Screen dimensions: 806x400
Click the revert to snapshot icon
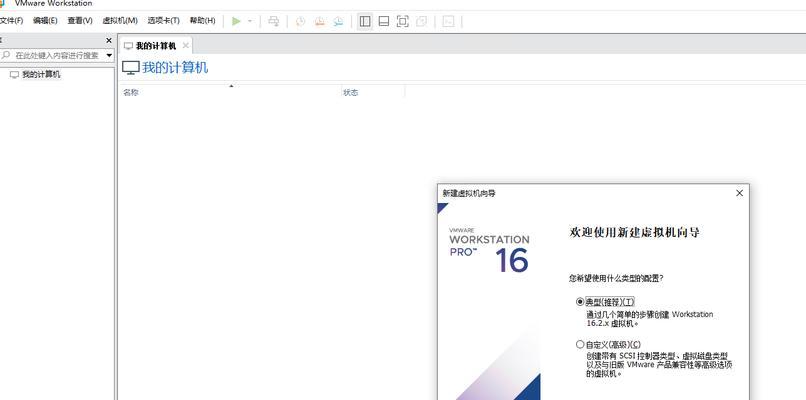pos(319,21)
